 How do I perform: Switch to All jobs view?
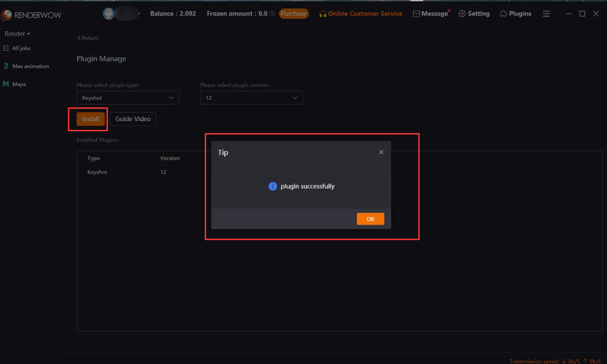pyautogui.click(x=21, y=48)
